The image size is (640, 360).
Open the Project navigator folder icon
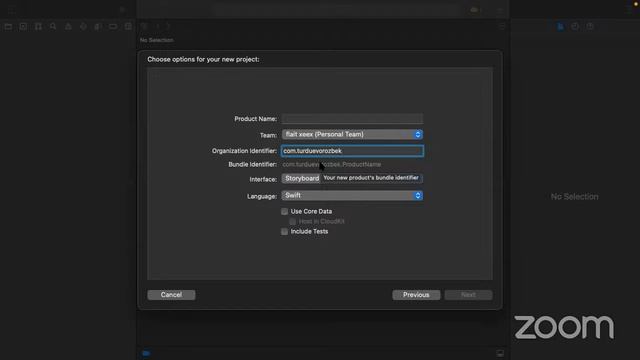[8, 27]
